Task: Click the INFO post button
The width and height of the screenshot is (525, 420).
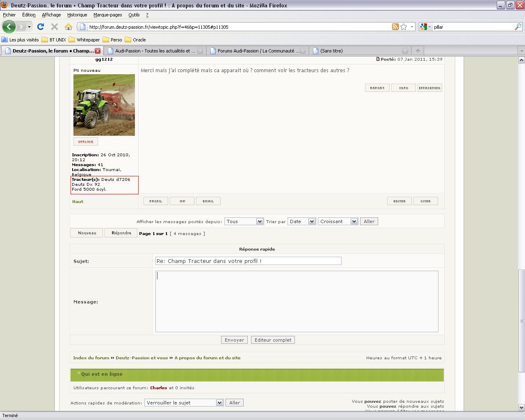Action: [x=404, y=88]
